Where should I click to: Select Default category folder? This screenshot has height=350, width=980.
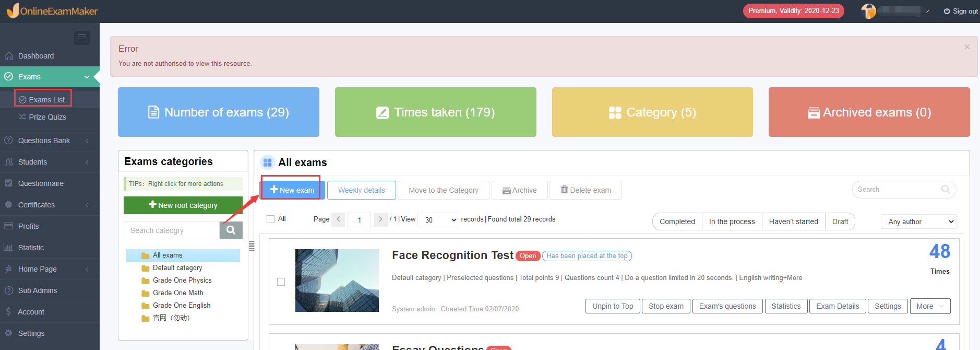point(177,268)
